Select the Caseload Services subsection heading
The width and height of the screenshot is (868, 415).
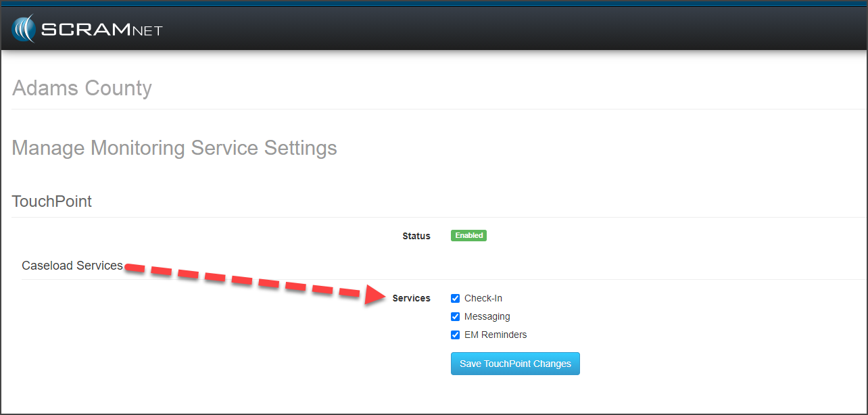[x=72, y=266]
